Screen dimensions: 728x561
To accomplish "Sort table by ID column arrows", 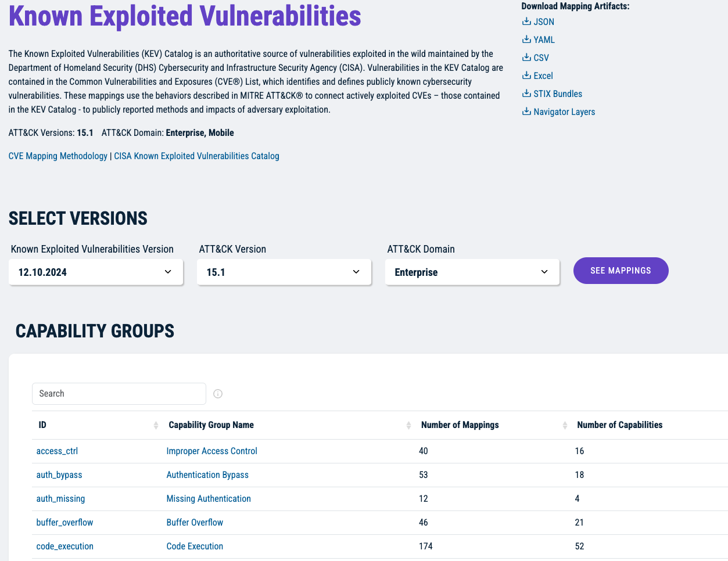I will (x=156, y=426).
